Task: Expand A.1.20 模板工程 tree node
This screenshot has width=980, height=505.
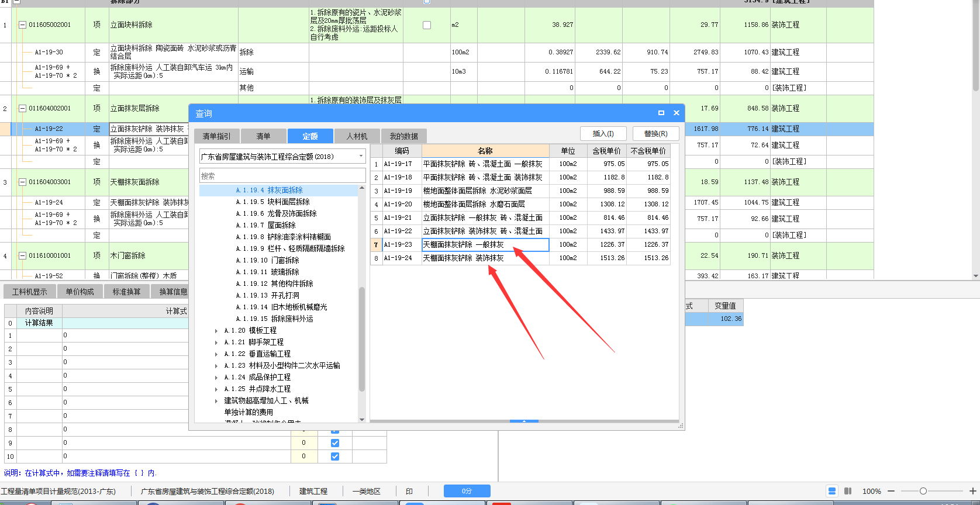Action: [x=217, y=330]
